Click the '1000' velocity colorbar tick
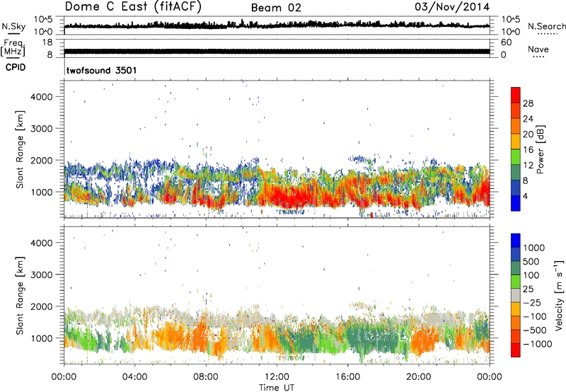 (534, 248)
